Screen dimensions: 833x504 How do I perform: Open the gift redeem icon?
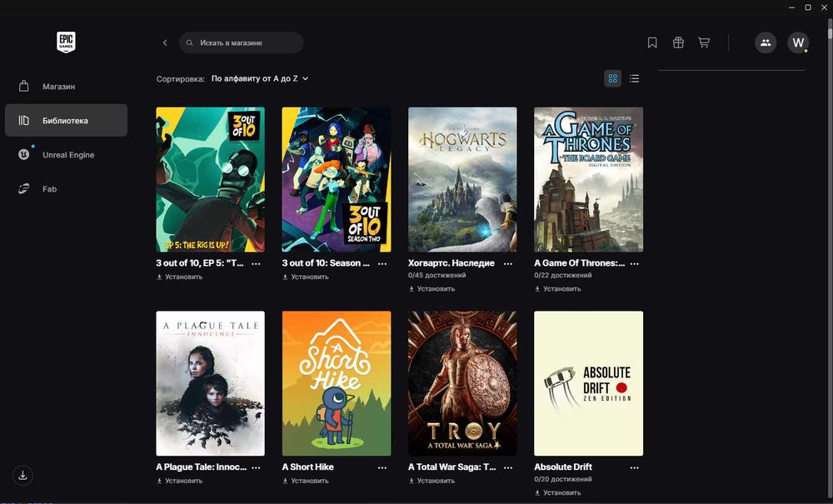coord(678,42)
